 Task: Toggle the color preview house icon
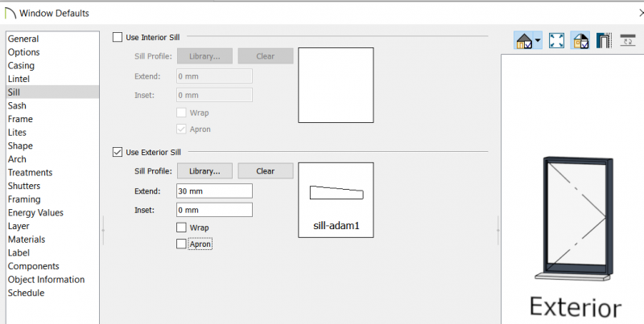coord(580,41)
